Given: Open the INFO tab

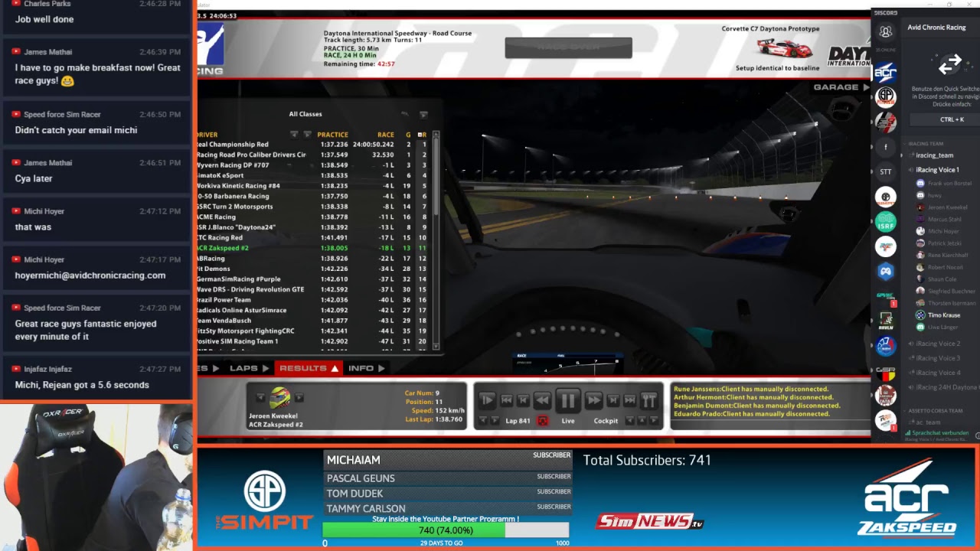Looking at the screenshot, I should point(366,368).
